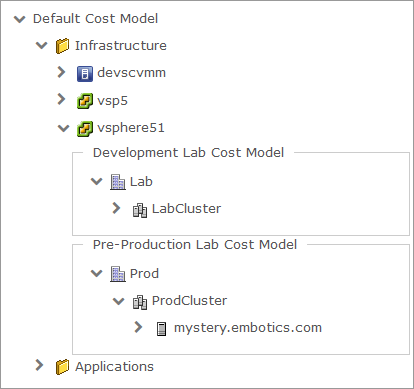This screenshot has height=389, width=414.
Task: Click the Lab datacenter building icon
Action: pos(118,182)
